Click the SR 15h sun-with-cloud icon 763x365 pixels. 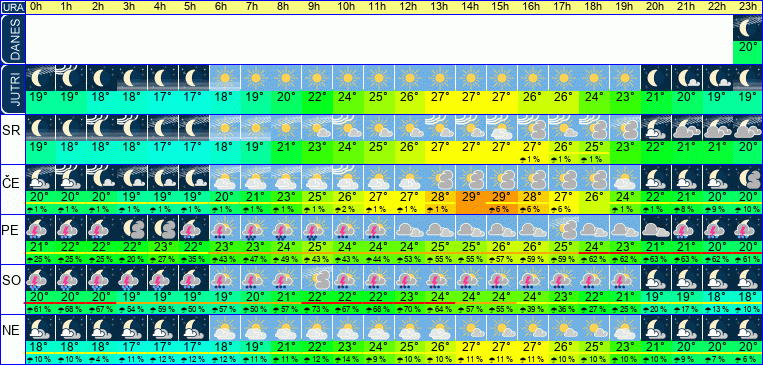coord(502,128)
